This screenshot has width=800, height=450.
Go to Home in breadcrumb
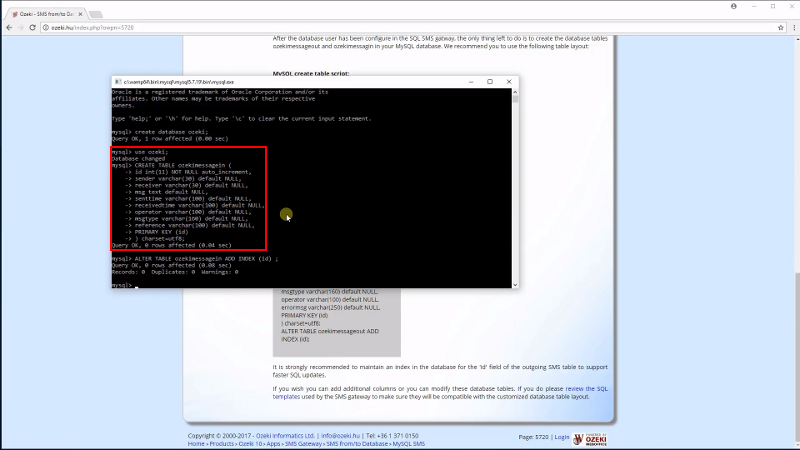(x=196, y=444)
